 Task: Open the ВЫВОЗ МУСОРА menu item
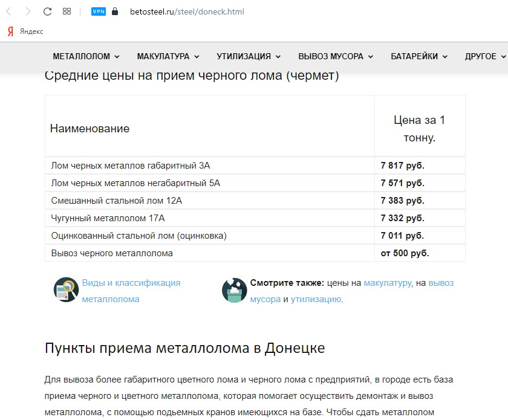click(335, 56)
